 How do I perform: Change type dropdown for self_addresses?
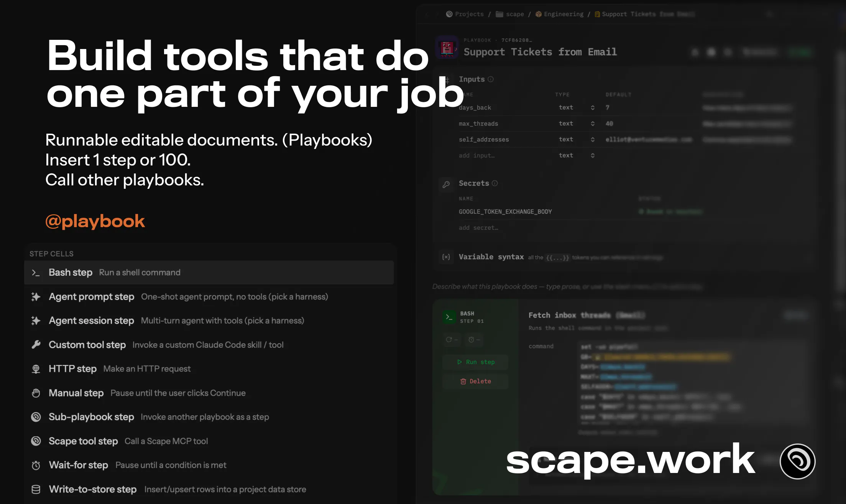click(x=577, y=139)
